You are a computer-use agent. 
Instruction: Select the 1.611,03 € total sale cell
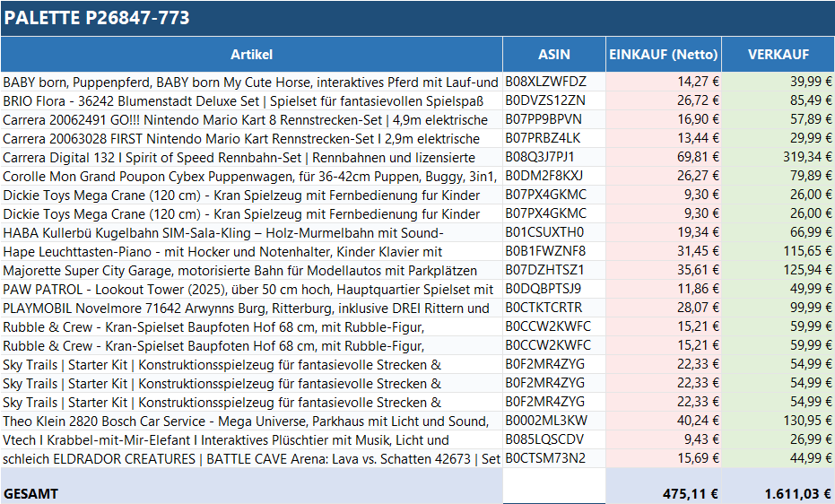(778, 493)
